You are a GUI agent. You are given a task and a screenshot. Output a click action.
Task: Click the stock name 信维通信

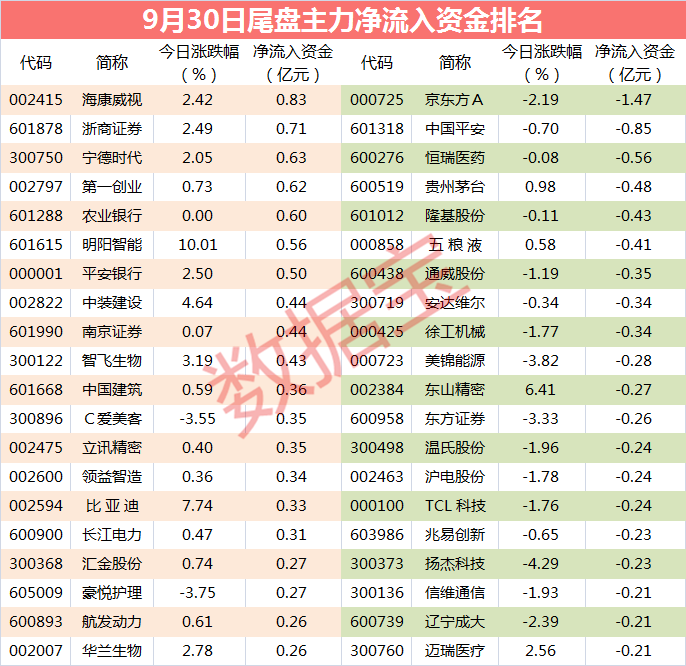pyautogui.click(x=455, y=593)
